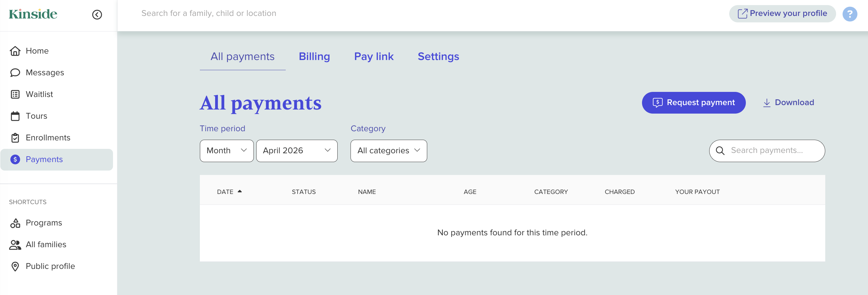Open the All families shortcut
This screenshot has height=295, width=868.
[x=57, y=244]
